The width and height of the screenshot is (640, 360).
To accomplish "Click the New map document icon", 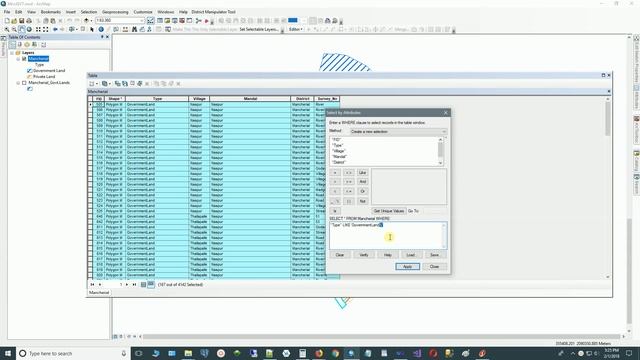I will 7,20.
